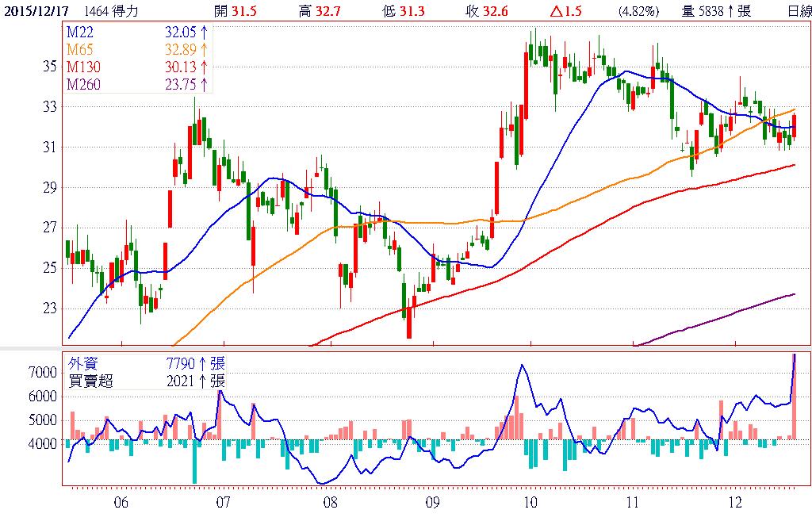812x525 pixels.
Task: Select the 外資 foreign investor indicator label
Action: point(84,364)
